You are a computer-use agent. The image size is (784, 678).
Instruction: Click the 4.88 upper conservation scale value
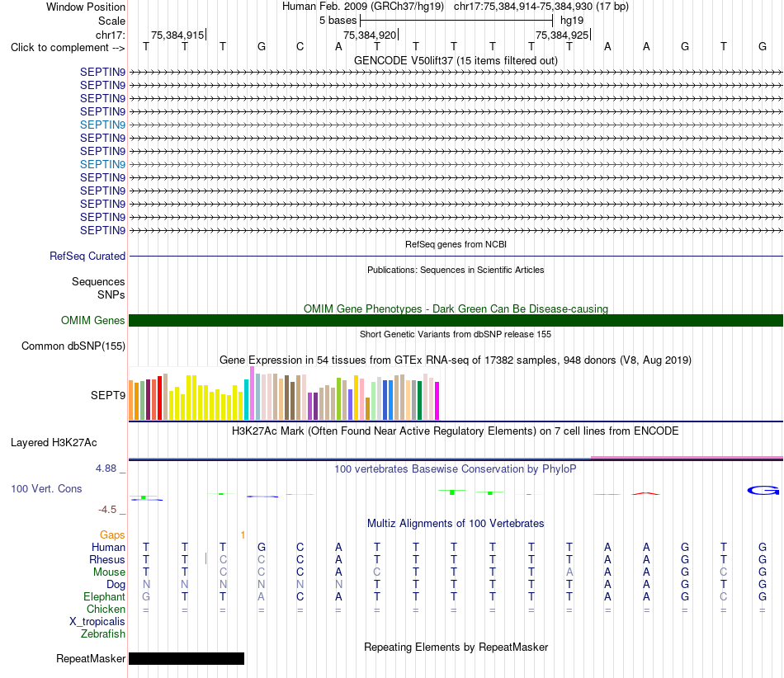[x=106, y=468]
